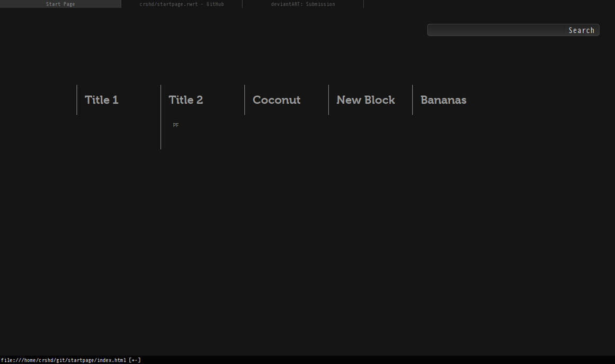Image resolution: width=615 pixels, height=364 pixels.
Task: Open the deviantART: Submission tab
Action: tap(303, 4)
